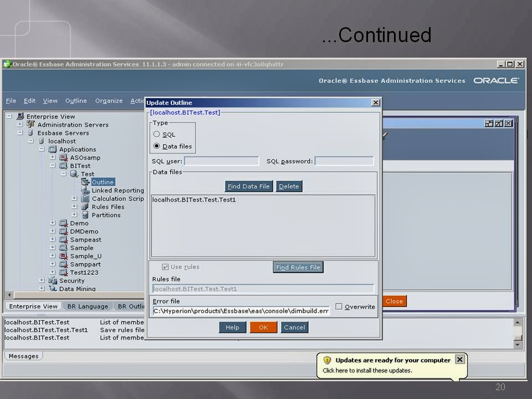Click the Essbase Servers icon
532x399 pixels.
pos(30,132)
